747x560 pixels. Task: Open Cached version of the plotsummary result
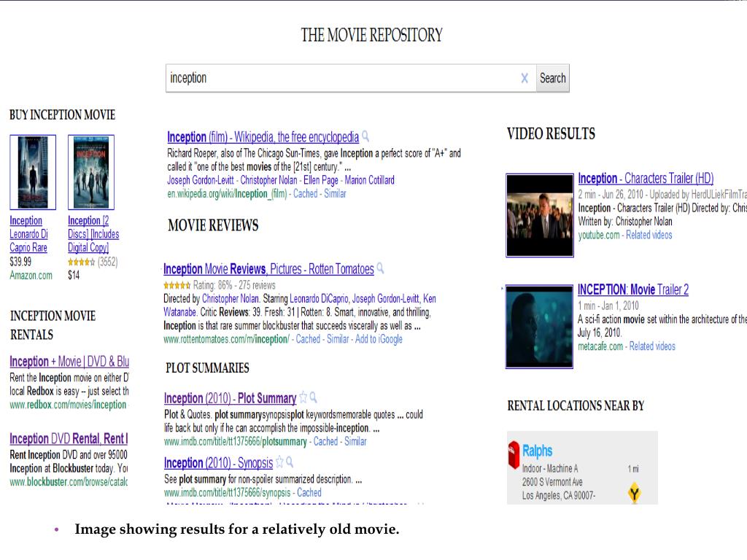(x=326, y=441)
